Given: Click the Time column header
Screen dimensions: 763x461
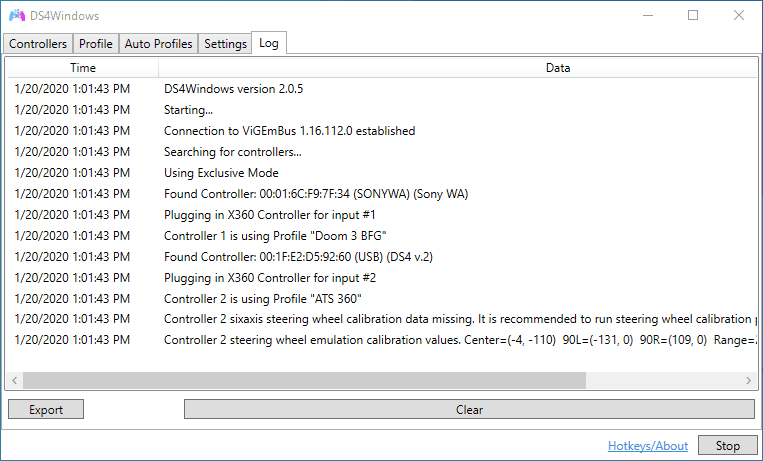Looking at the screenshot, I should click(83, 68).
